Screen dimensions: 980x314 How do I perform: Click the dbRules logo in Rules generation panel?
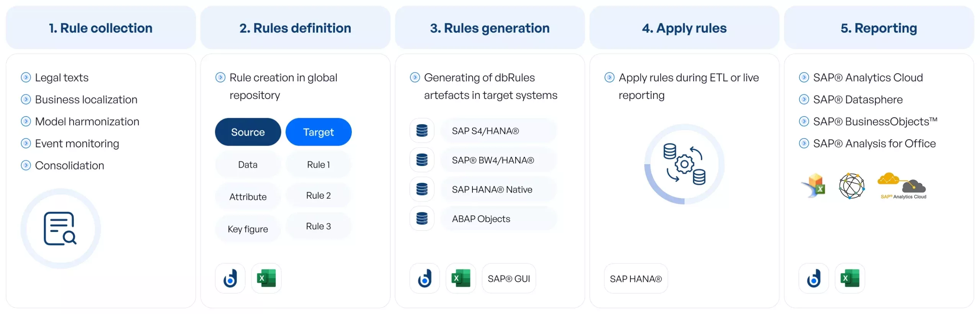425,278
